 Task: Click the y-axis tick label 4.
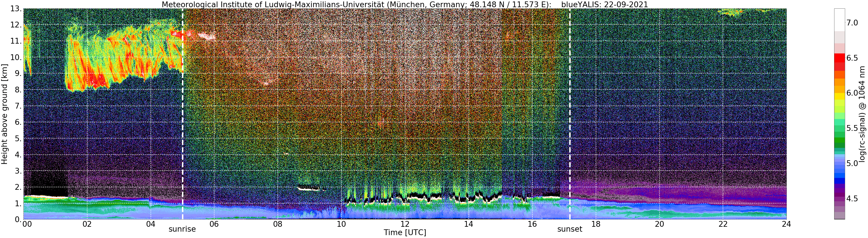click(x=18, y=155)
